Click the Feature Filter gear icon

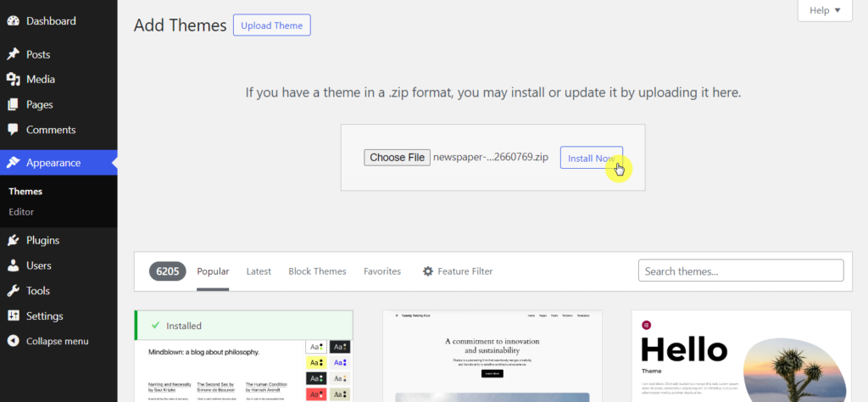[428, 271]
